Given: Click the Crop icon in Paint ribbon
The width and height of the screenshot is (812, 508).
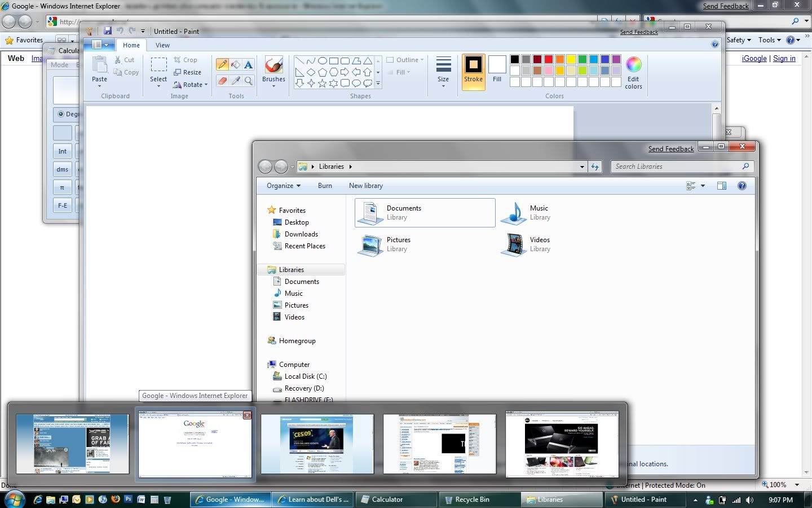Looking at the screenshot, I should [x=177, y=60].
